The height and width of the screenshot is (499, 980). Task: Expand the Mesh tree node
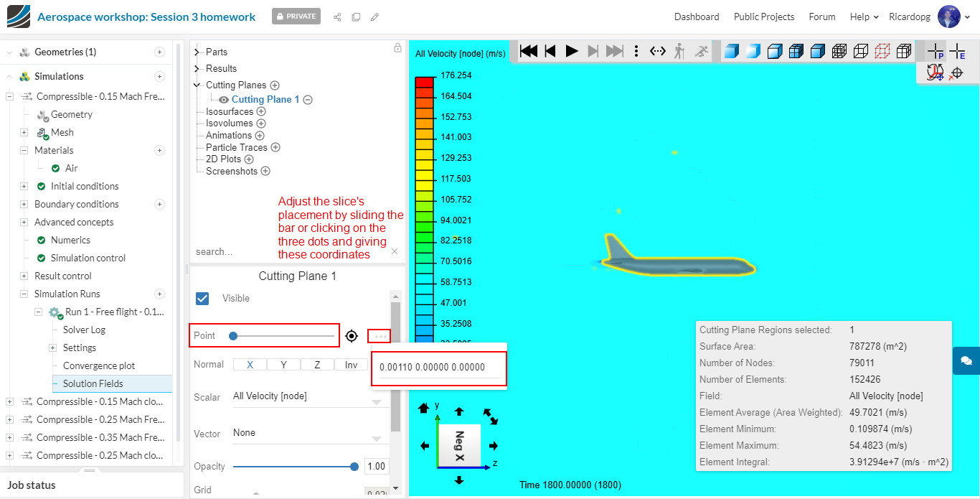pyautogui.click(x=24, y=132)
